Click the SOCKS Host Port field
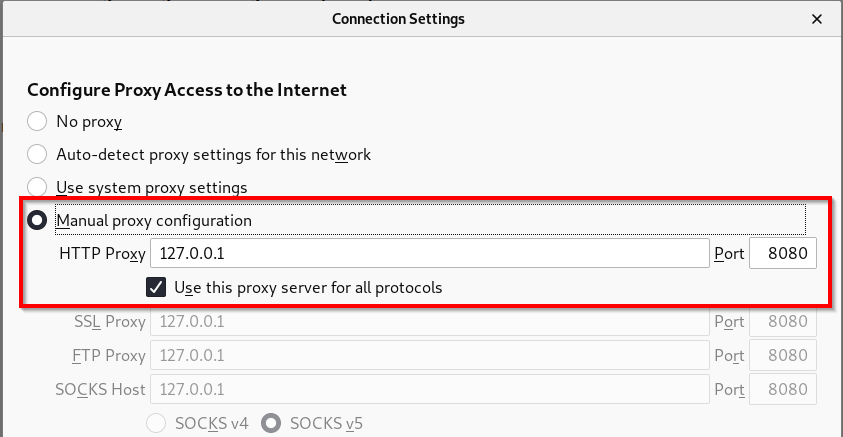The height and width of the screenshot is (437, 843). 783,389
